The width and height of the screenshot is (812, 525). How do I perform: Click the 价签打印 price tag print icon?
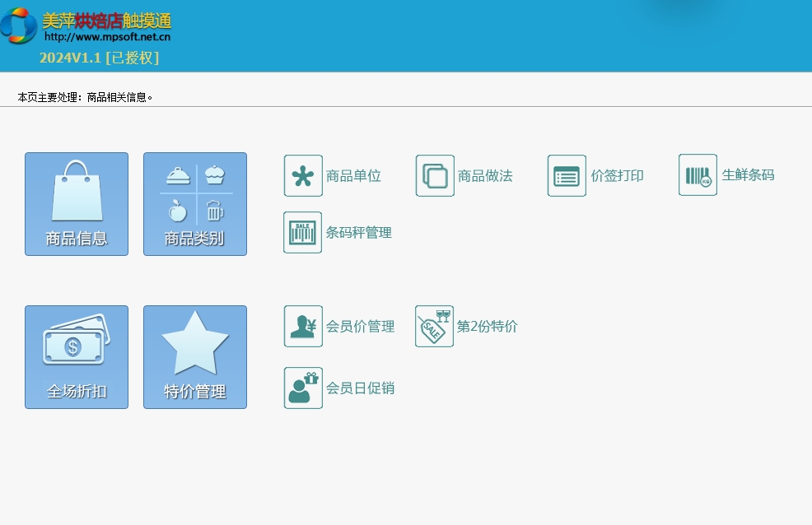point(567,176)
